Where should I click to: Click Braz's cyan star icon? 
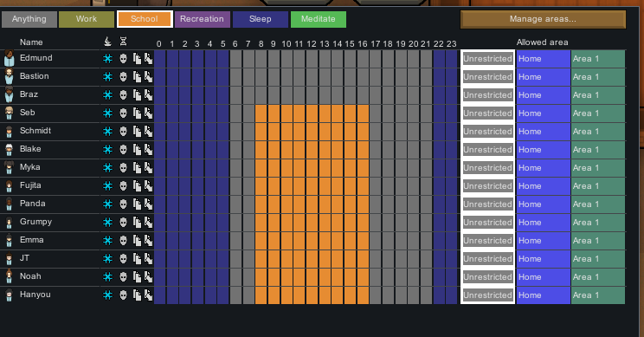pos(107,95)
